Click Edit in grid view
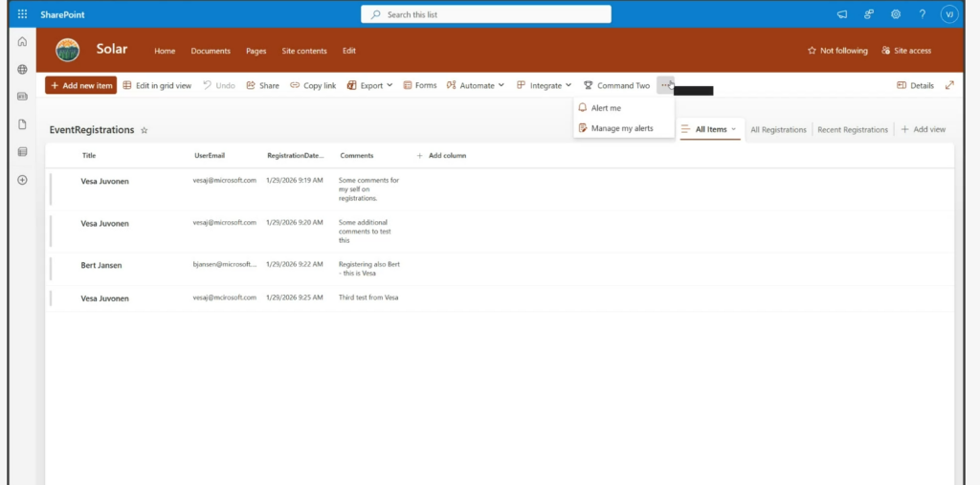Viewport: 980px width, 485px height. click(x=157, y=85)
